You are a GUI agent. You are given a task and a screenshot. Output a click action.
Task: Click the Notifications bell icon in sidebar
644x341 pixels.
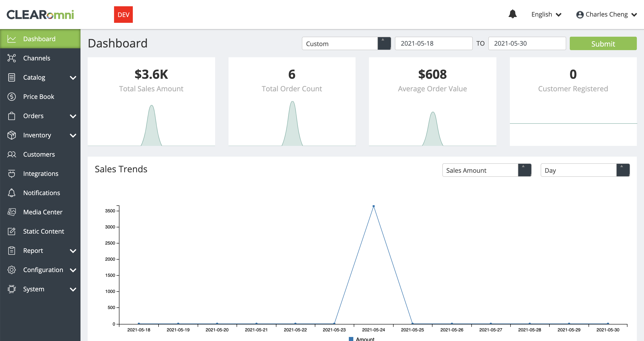pos(11,193)
